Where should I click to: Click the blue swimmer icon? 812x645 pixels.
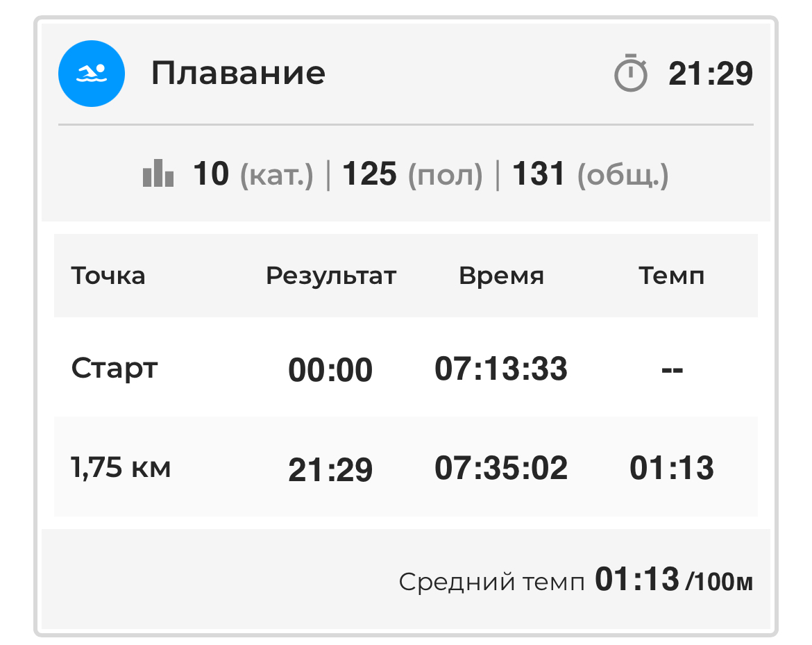(x=91, y=74)
